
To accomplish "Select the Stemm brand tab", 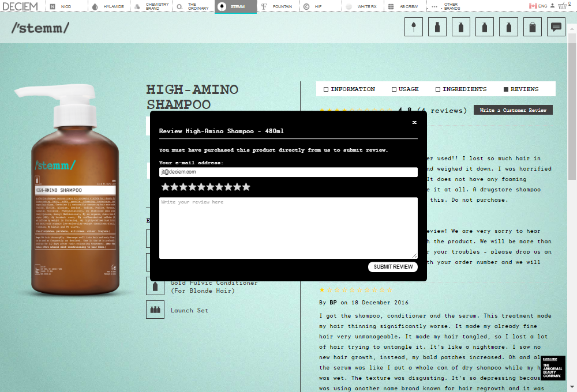I will click(x=235, y=6).
